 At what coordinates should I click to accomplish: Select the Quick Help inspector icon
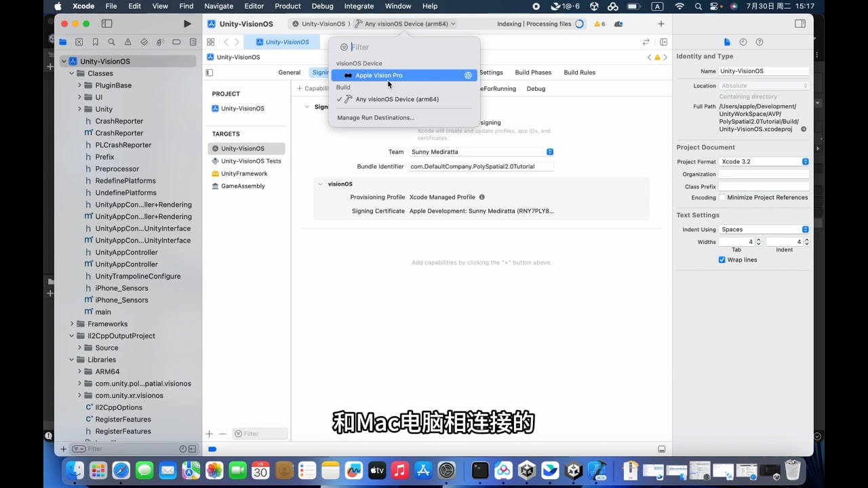[759, 42]
